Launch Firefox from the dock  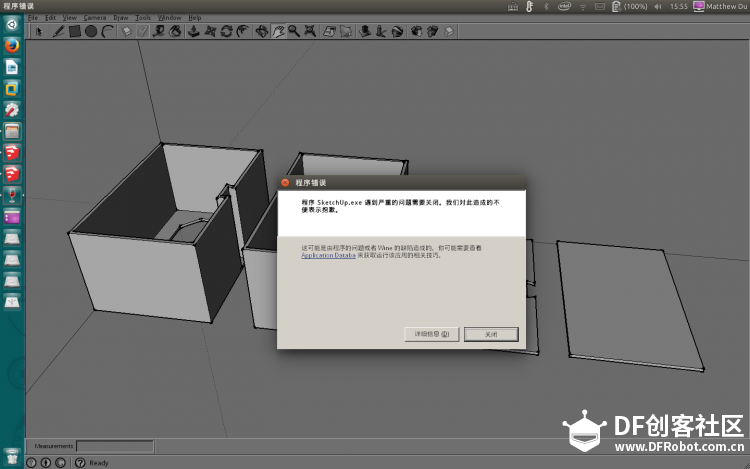tap(12, 46)
